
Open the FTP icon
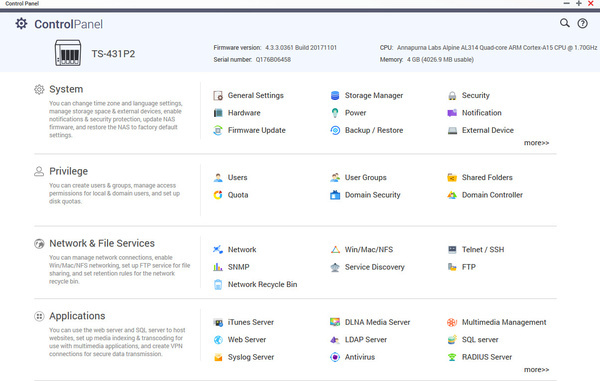pos(452,267)
